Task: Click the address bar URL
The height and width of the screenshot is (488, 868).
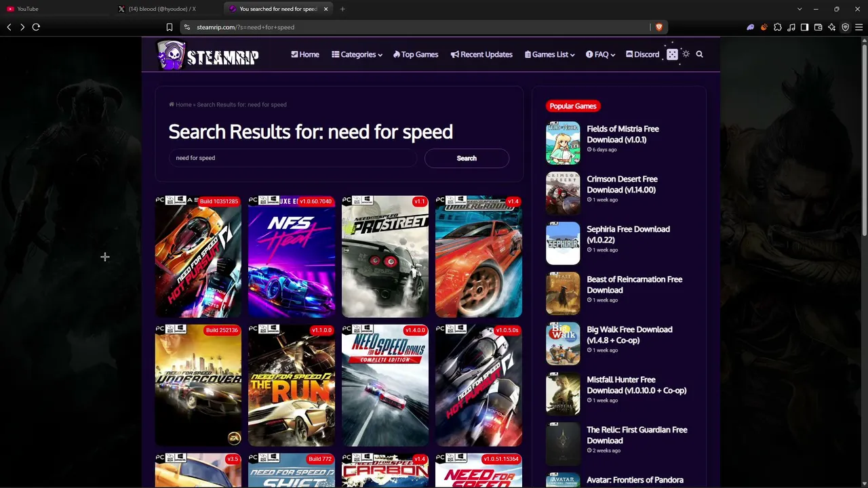Action: 245,27
